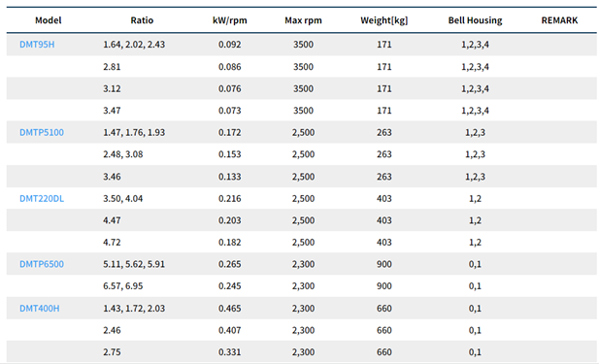This screenshot has width=599, height=364.
Task: Click the 2.75 ratio row
Action: point(301,351)
